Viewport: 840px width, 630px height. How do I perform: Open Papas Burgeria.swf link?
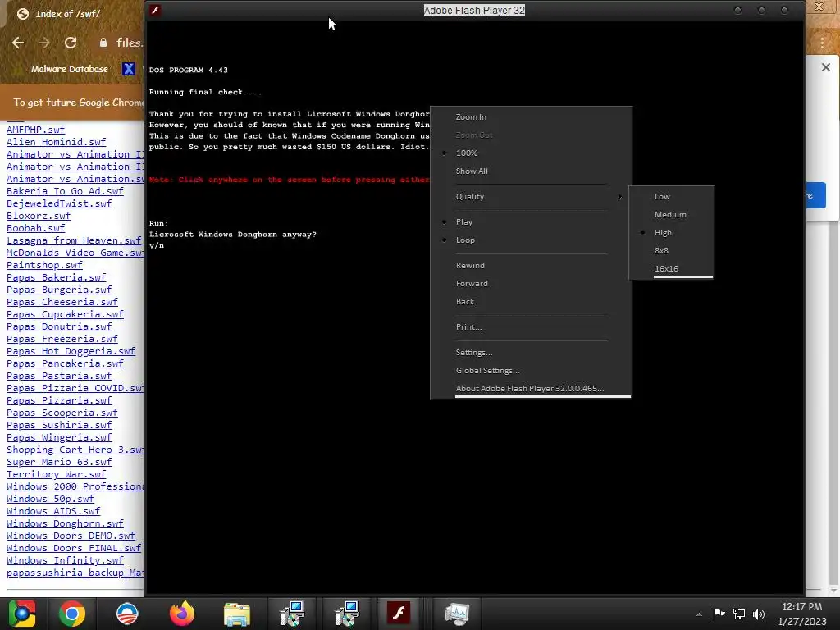[x=59, y=290]
